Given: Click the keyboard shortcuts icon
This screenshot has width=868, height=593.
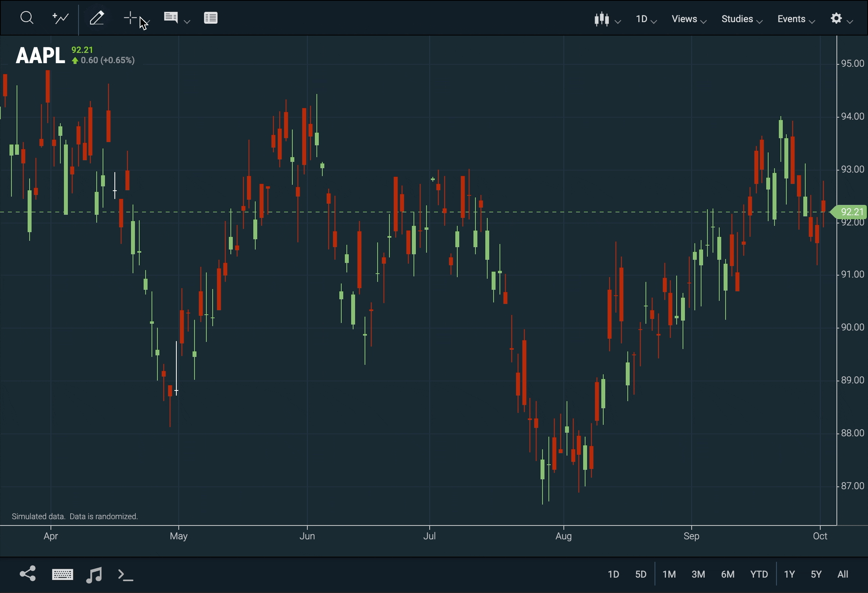Looking at the screenshot, I should pos(62,574).
